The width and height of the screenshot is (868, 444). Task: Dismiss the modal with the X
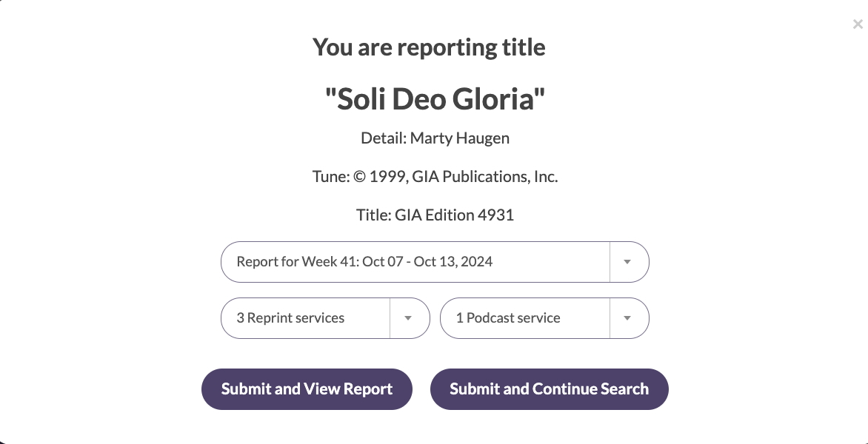[858, 24]
